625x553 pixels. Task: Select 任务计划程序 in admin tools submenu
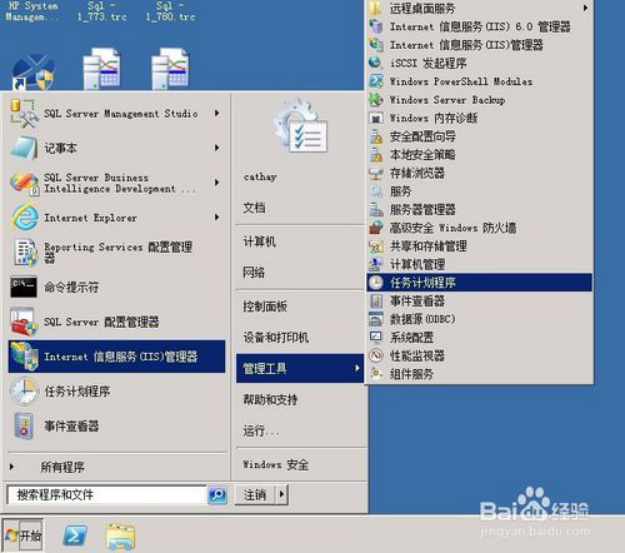point(423,283)
